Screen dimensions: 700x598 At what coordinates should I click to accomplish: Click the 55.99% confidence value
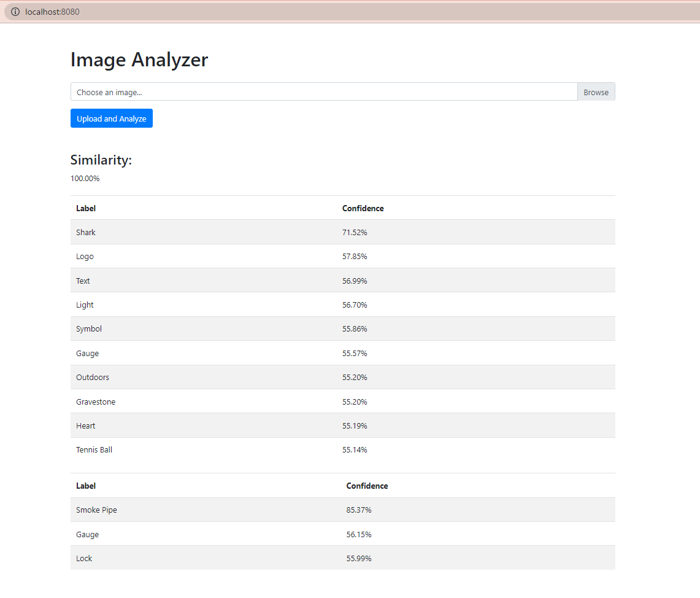click(359, 558)
